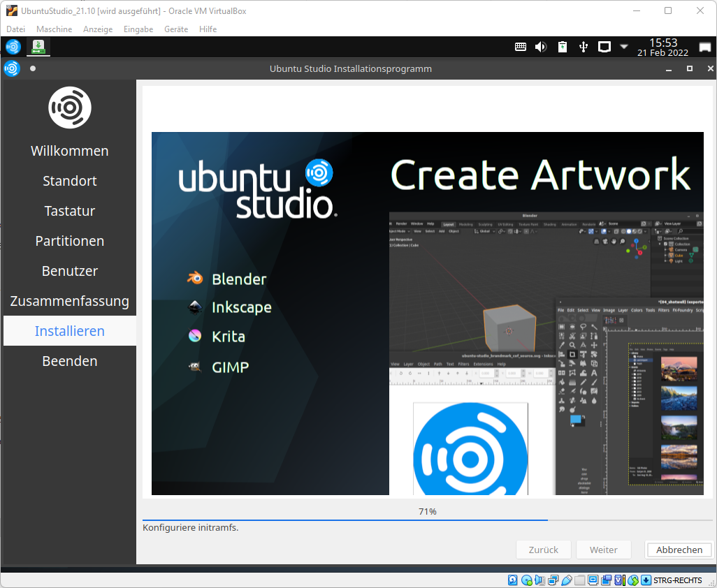Viewport: 717px width, 588px height.
Task: Select the Willkommen step
Action: (x=69, y=151)
